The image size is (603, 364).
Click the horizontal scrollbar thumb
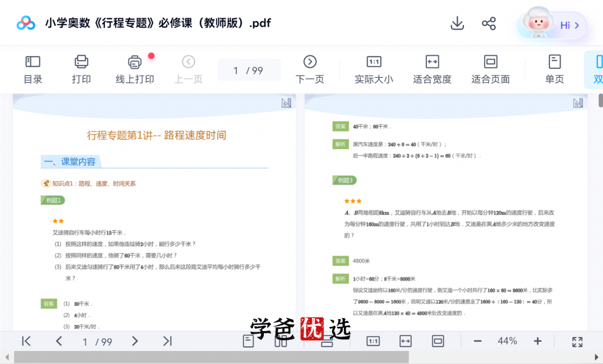pos(211,357)
